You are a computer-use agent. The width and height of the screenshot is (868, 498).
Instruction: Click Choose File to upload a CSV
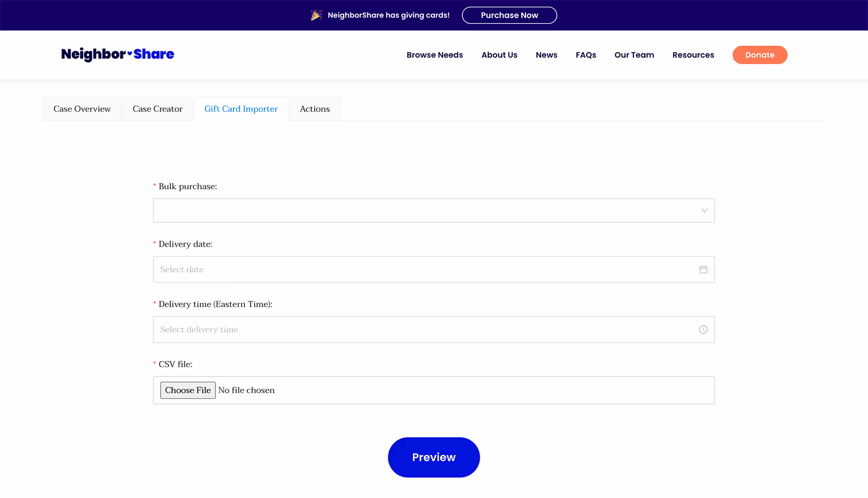pyautogui.click(x=188, y=390)
